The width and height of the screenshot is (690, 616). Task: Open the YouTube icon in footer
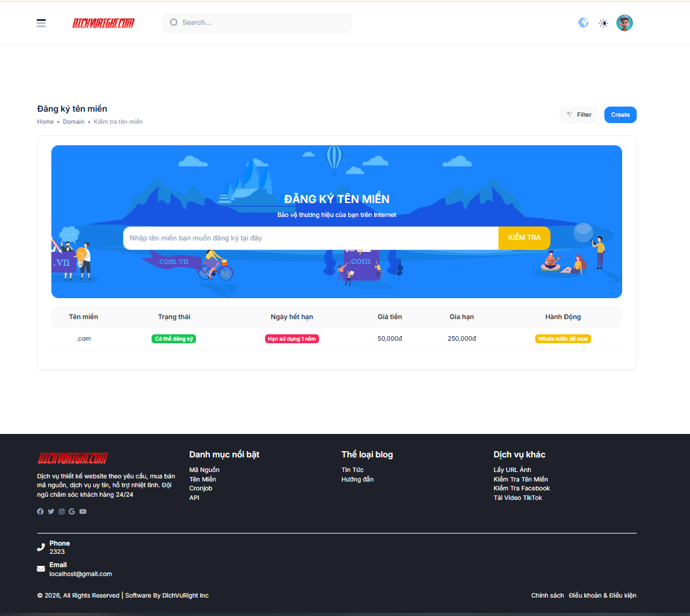[83, 511]
